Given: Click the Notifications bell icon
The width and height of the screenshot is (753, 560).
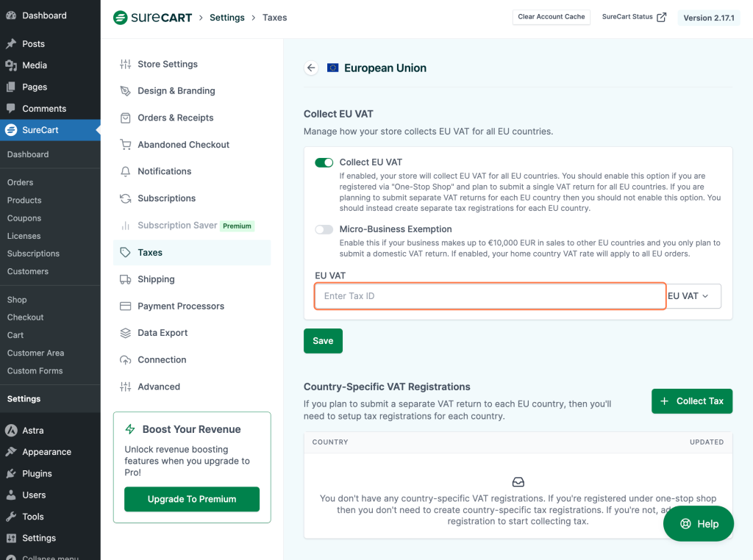Looking at the screenshot, I should (x=125, y=171).
